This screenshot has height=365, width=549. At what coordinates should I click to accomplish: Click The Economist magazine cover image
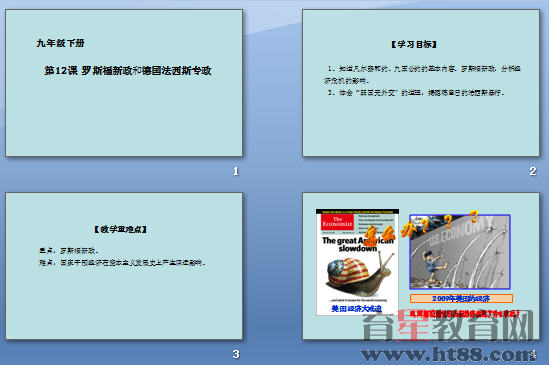point(357,262)
